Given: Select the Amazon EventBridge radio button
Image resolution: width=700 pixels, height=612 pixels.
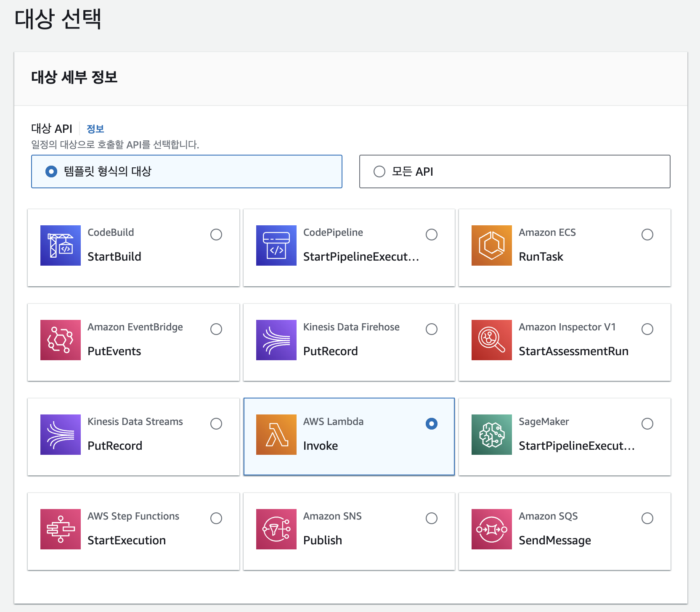Looking at the screenshot, I should point(216,329).
